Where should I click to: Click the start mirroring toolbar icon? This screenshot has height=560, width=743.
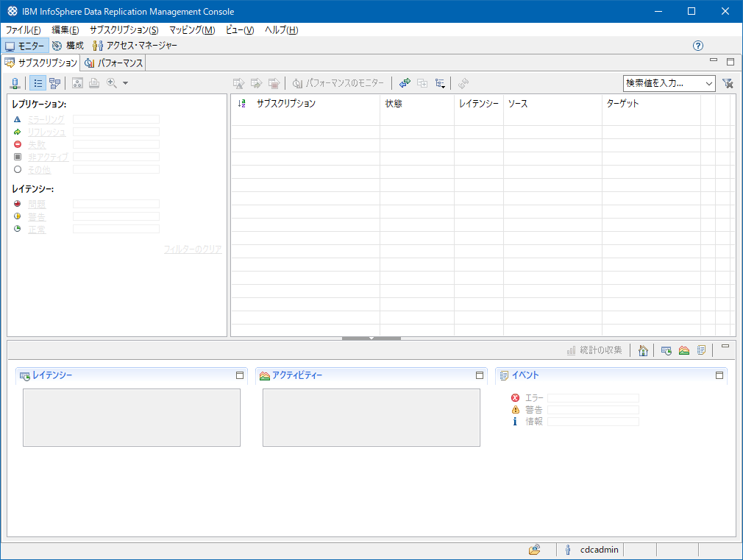point(239,83)
